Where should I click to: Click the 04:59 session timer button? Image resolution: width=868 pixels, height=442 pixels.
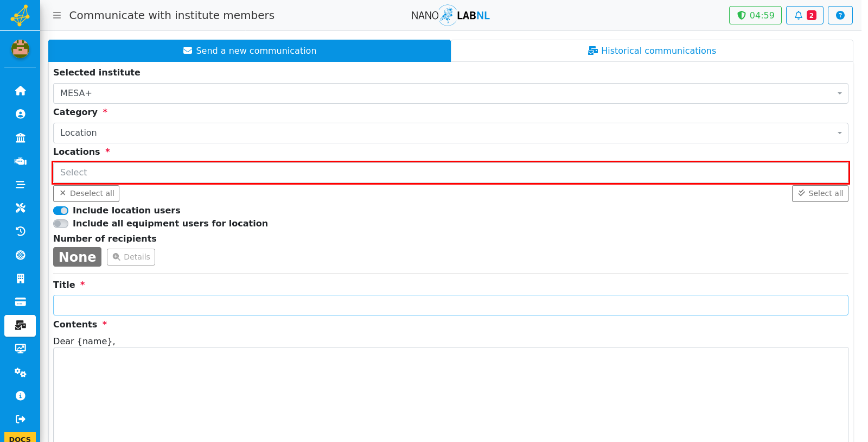(x=755, y=15)
